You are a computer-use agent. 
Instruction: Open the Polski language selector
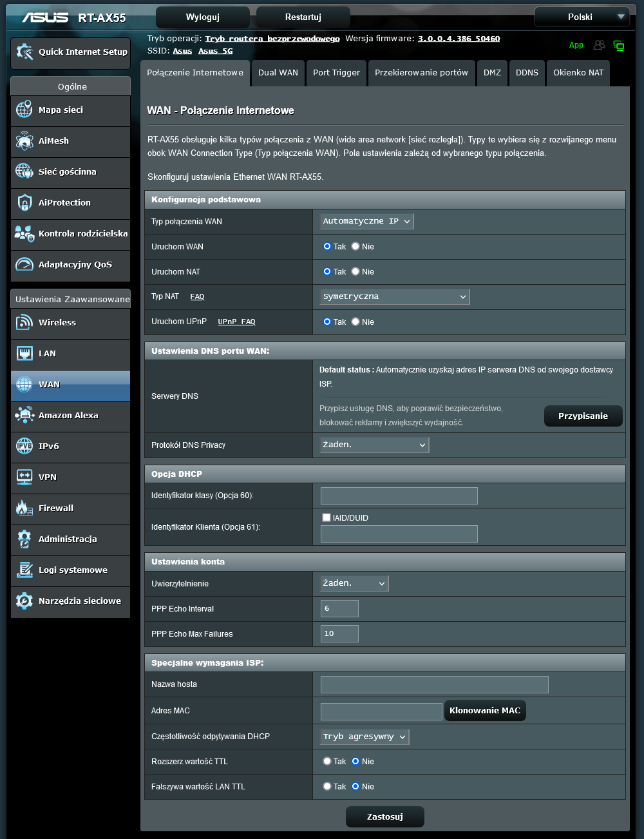coord(582,17)
